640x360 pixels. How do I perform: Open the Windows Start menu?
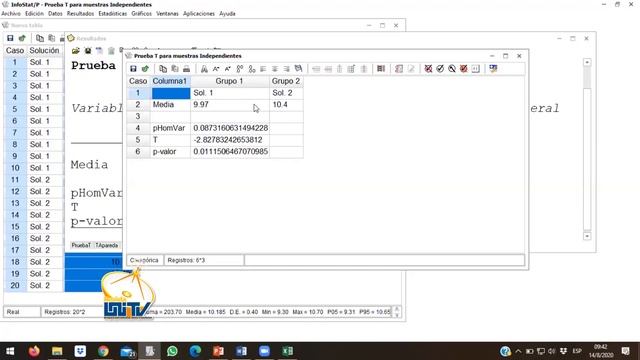10,351
